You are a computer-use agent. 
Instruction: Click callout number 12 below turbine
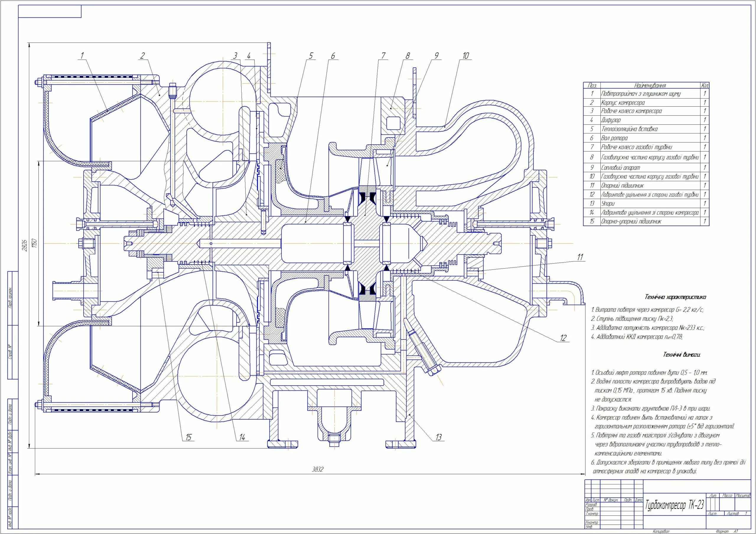tap(563, 338)
